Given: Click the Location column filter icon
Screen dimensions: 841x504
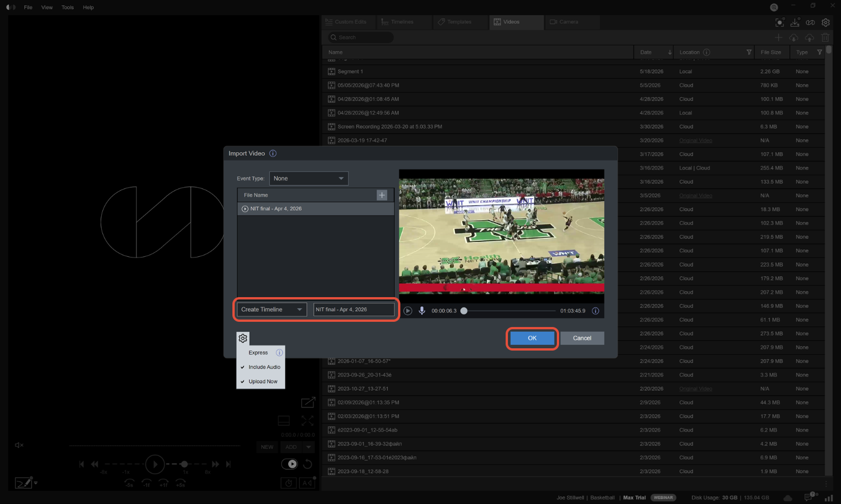Looking at the screenshot, I should point(748,52).
